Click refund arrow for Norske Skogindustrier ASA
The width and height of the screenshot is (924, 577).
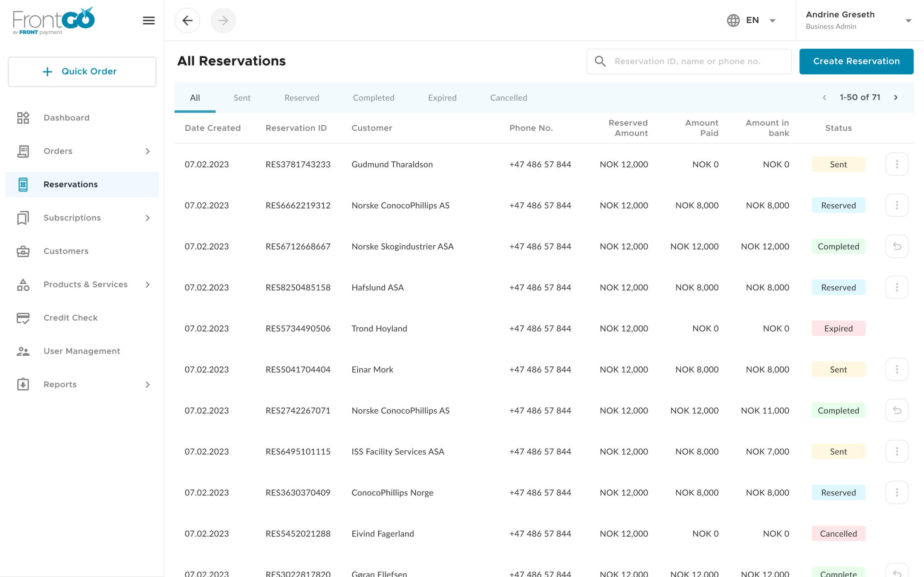pos(897,246)
